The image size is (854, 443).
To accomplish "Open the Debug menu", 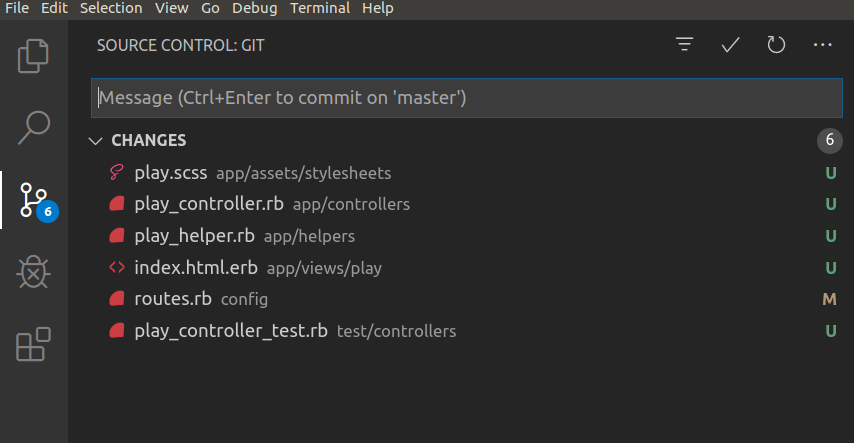I will (x=254, y=8).
